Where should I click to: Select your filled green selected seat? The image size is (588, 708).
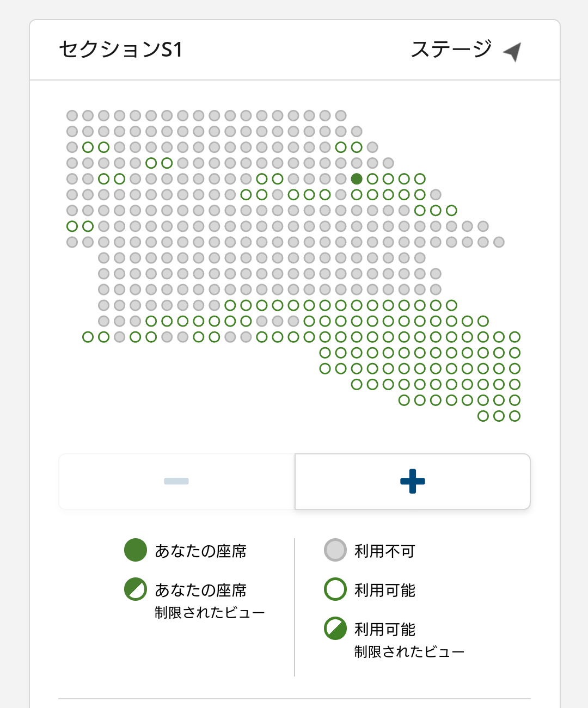pos(357,178)
